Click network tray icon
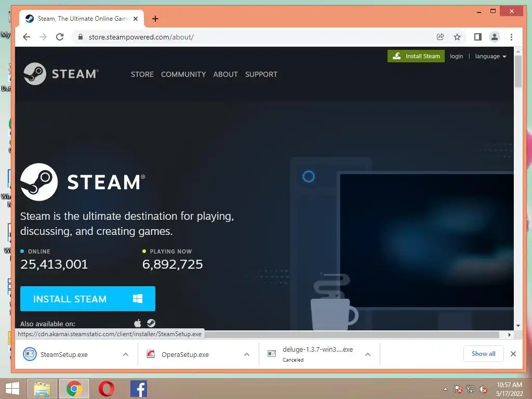This screenshot has width=532, height=399. pos(471,389)
